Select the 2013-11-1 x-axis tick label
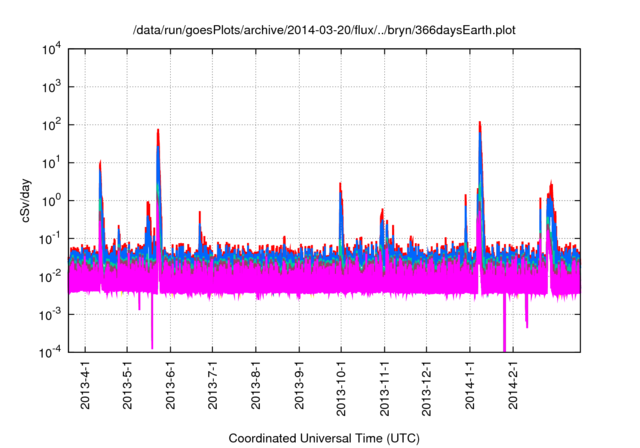 click(384, 388)
